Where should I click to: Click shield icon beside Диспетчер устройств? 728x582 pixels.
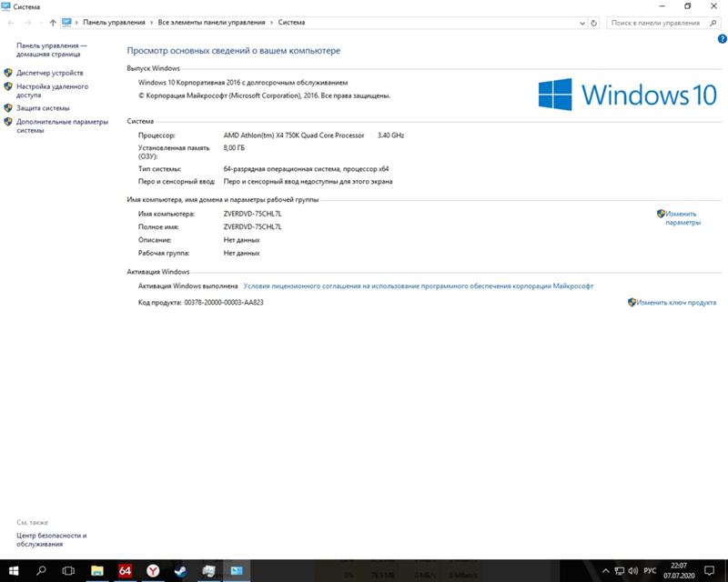pos(8,73)
